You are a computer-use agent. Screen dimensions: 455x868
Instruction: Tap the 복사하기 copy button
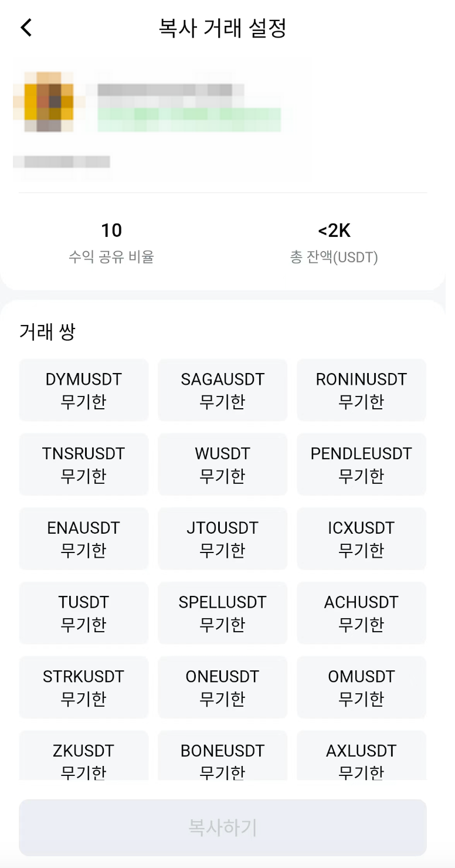(223, 828)
